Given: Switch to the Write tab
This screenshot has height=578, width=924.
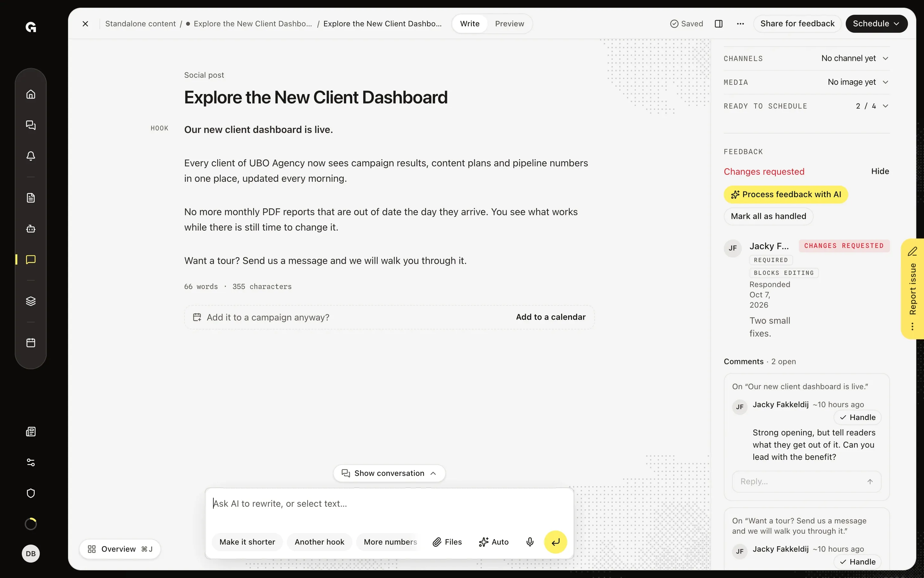Looking at the screenshot, I should [470, 24].
